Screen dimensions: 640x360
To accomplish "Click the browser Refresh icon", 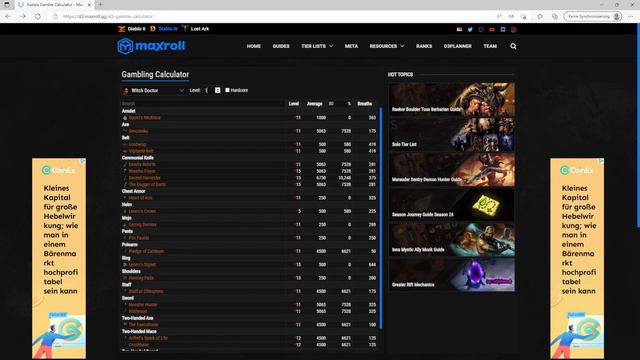I will click(x=38, y=16).
